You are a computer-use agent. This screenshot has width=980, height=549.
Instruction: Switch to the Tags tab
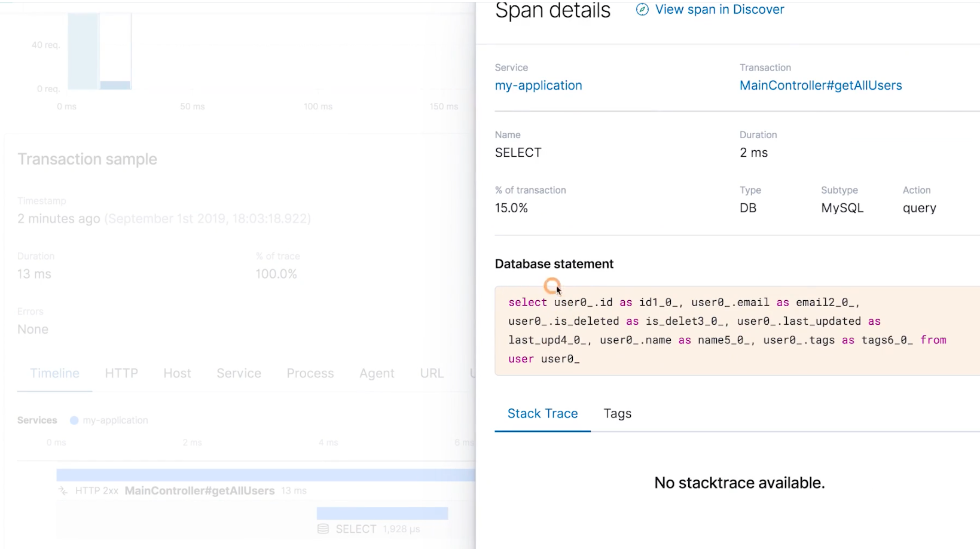tap(618, 414)
